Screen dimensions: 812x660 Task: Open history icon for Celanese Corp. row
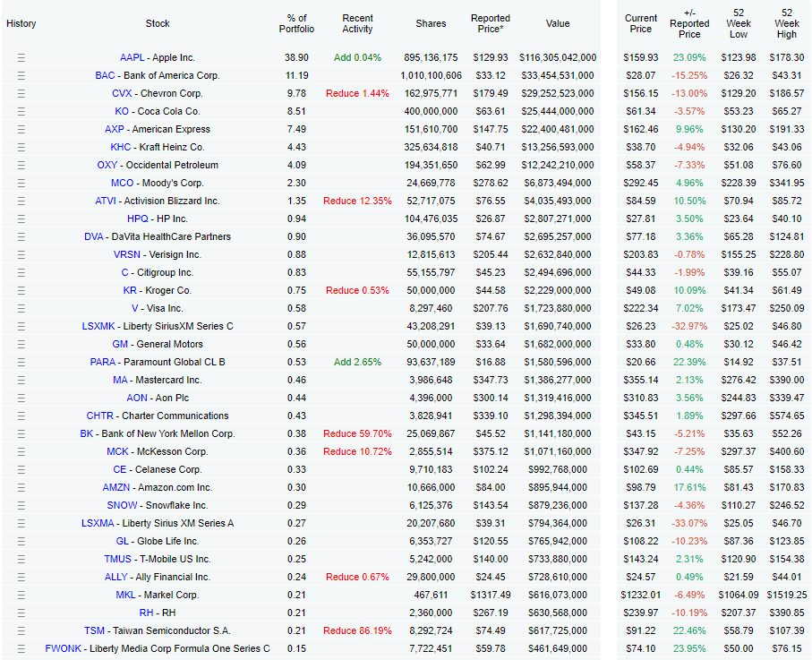21,470
